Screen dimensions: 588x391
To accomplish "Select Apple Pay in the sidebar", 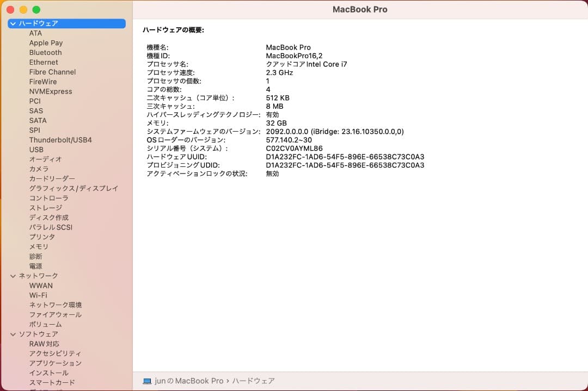I will pyautogui.click(x=46, y=42).
